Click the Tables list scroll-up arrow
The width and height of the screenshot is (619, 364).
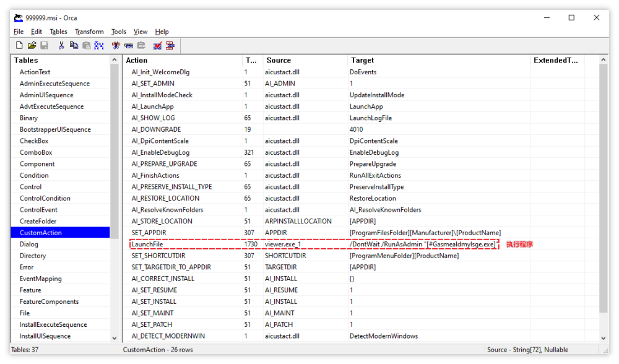[115, 60]
